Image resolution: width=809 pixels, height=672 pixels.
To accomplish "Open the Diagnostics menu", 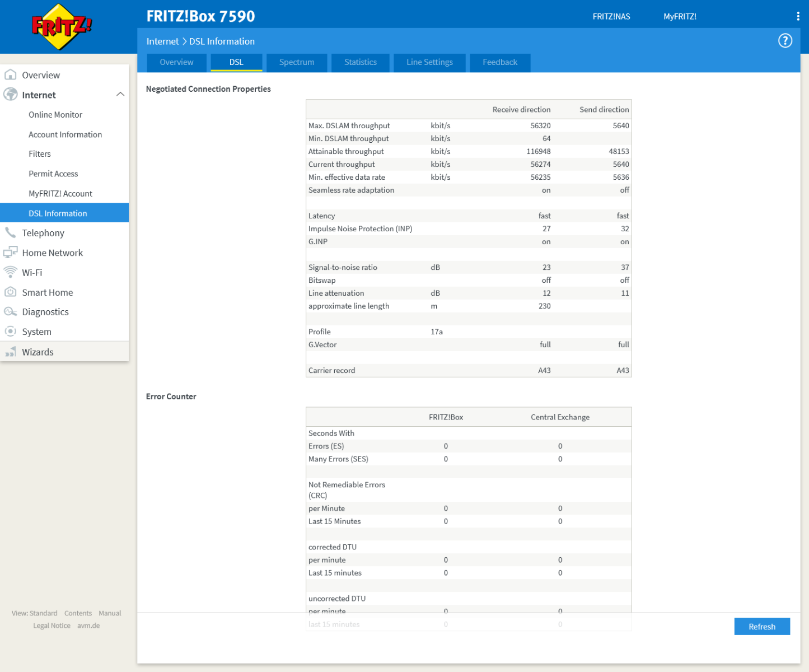I will tap(64, 311).
